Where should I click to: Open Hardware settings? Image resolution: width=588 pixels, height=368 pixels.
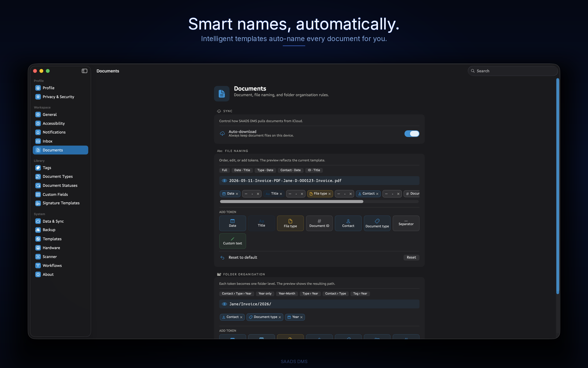coord(60,248)
